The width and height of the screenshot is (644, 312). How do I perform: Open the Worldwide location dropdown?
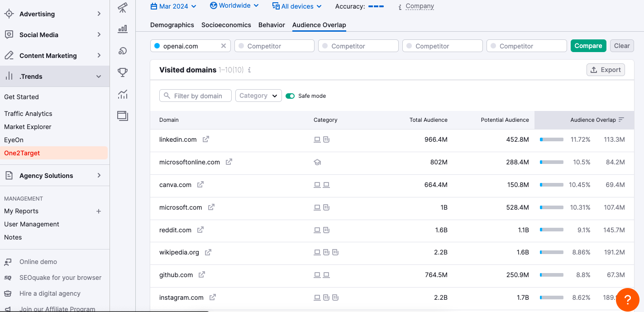point(234,6)
